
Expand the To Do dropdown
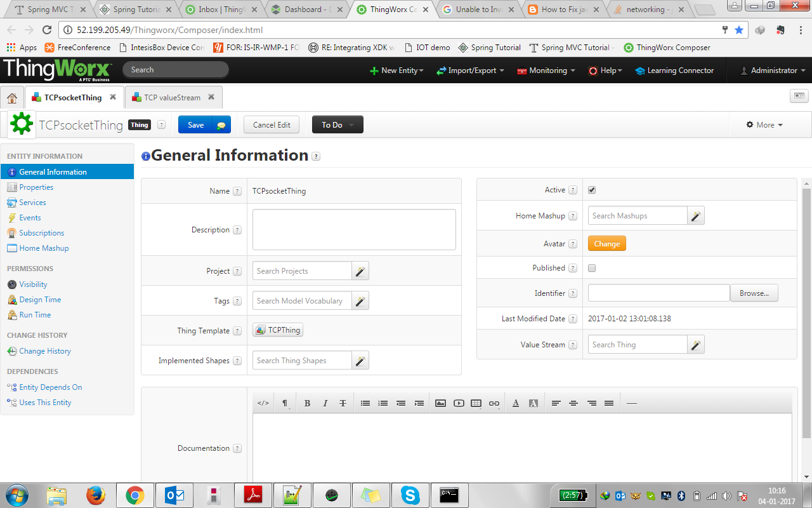tap(337, 125)
